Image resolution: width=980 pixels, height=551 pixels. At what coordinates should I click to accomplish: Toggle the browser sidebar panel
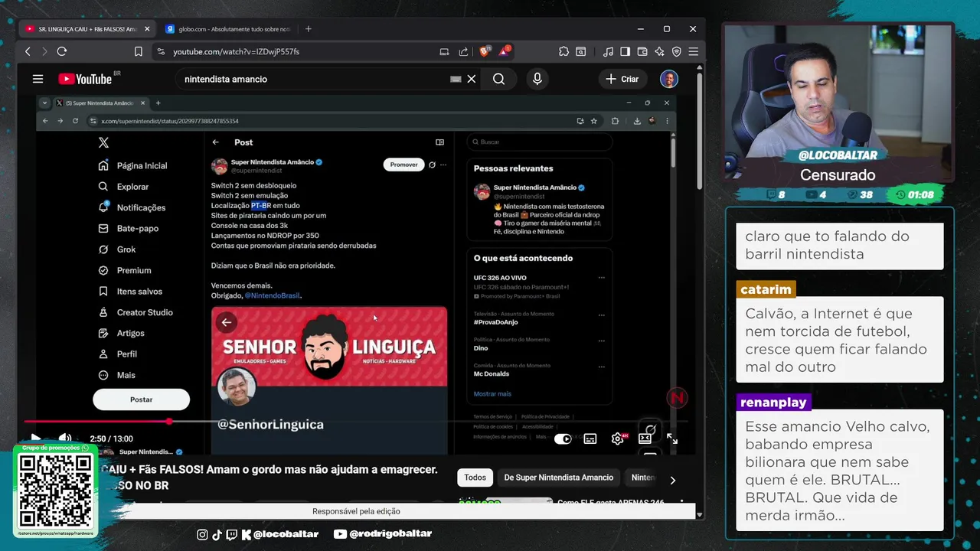625,51
